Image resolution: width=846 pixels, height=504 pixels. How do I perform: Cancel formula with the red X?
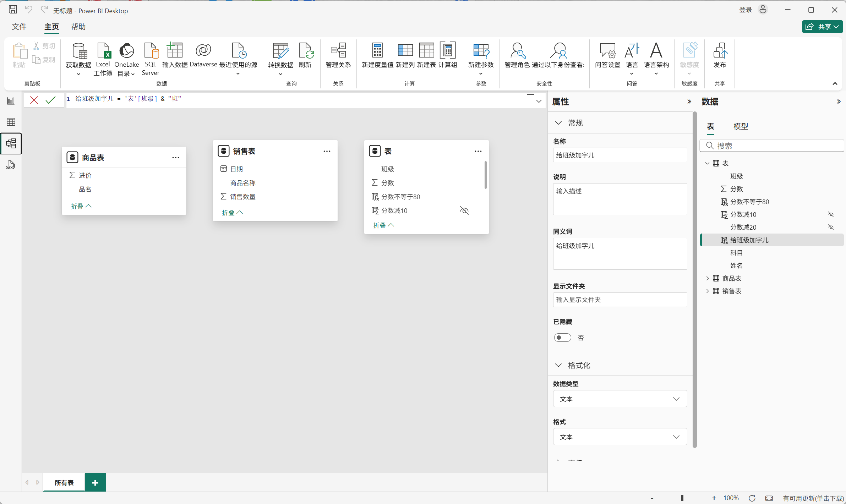coord(34,100)
